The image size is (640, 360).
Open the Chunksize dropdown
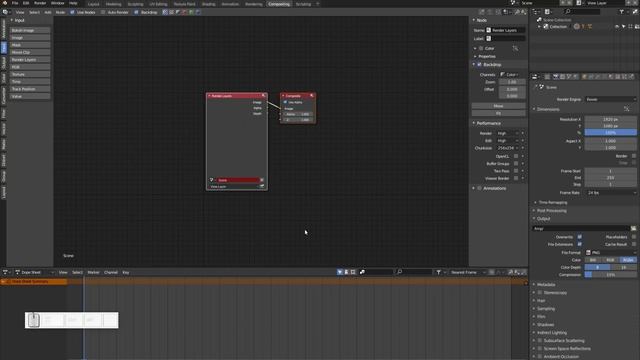point(507,148)
